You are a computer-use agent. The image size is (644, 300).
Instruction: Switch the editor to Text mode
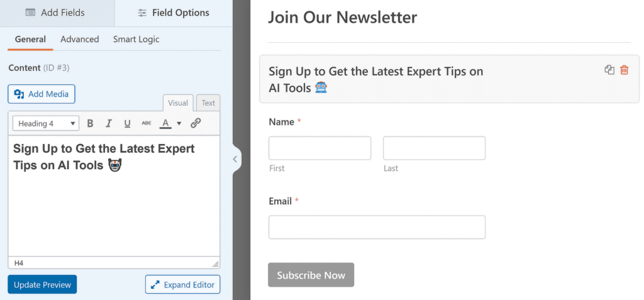(x=208, y=103)
